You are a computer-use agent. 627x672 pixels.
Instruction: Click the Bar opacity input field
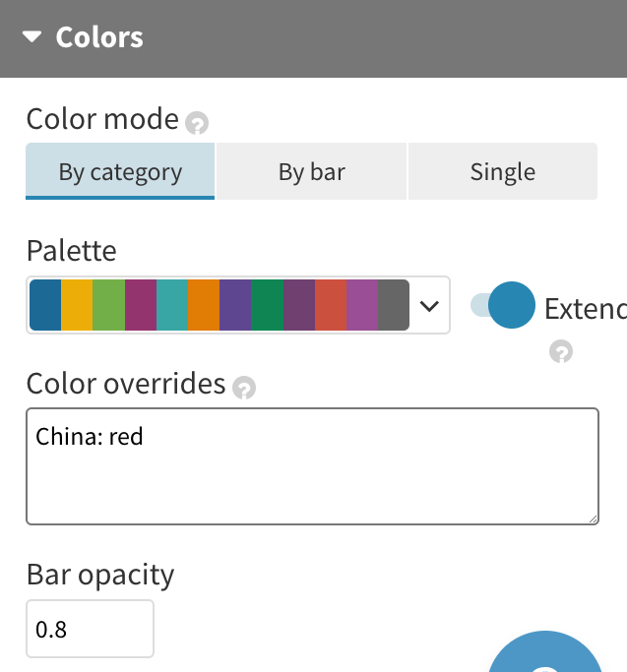coord(90,629)
